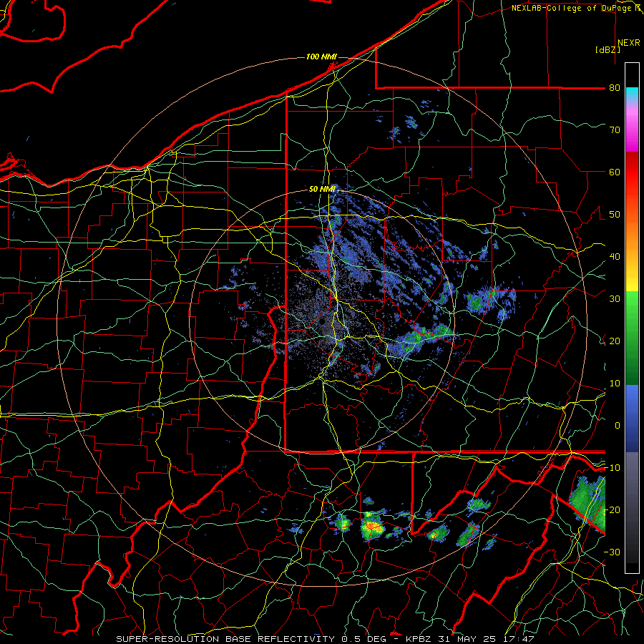Click the -10 value on the dBZ scale
The height and width of the screenshot is (644, 644).
click(612, 468)
